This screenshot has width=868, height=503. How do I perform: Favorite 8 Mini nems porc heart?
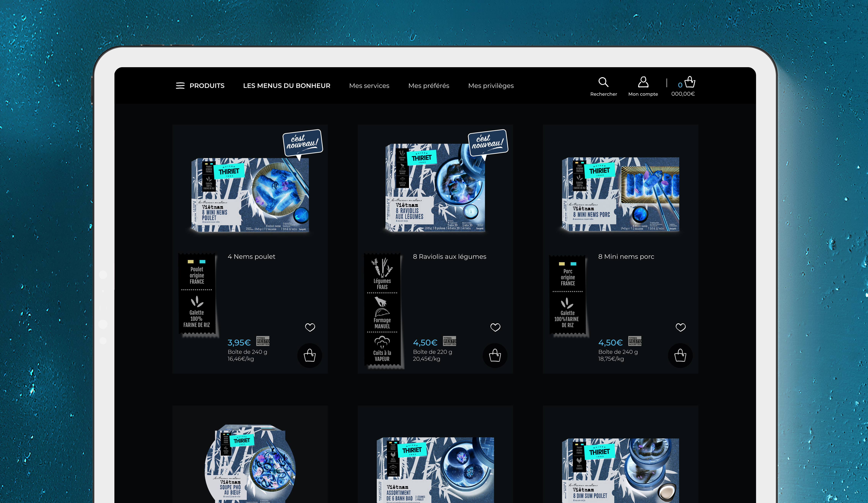pos(681,327)
